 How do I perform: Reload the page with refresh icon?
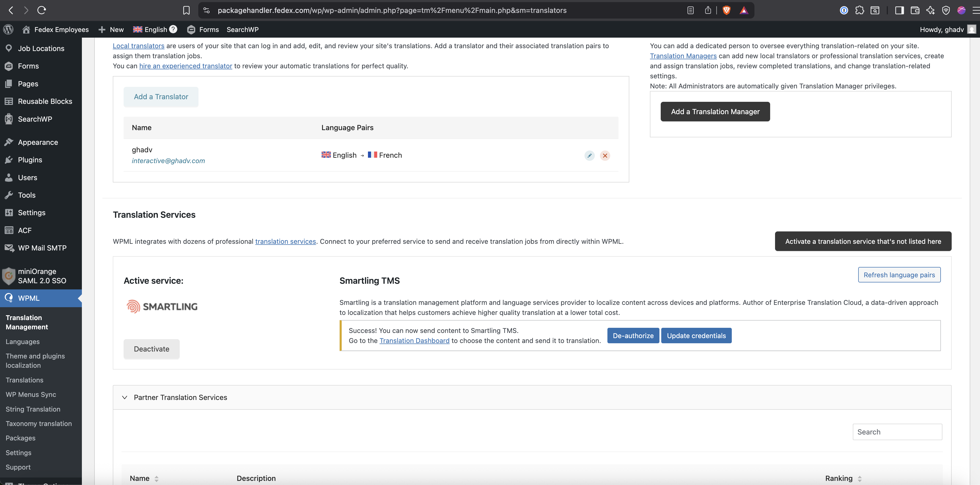click(x=41, y=10)
